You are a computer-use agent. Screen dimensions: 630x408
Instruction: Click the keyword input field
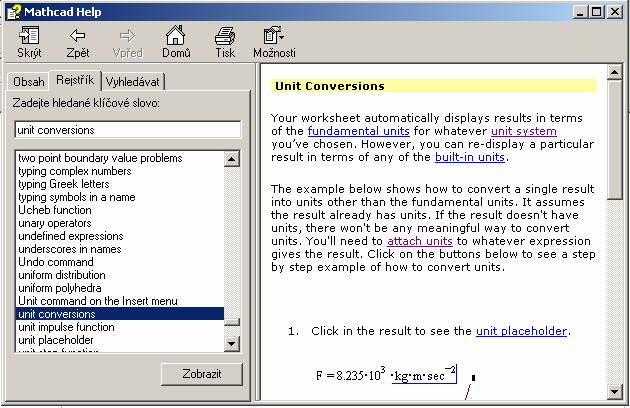[128, 130]
